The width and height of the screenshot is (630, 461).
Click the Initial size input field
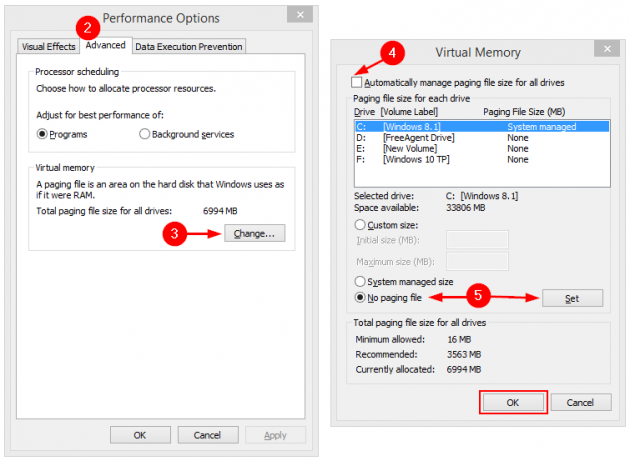click(x=476, y=240)
